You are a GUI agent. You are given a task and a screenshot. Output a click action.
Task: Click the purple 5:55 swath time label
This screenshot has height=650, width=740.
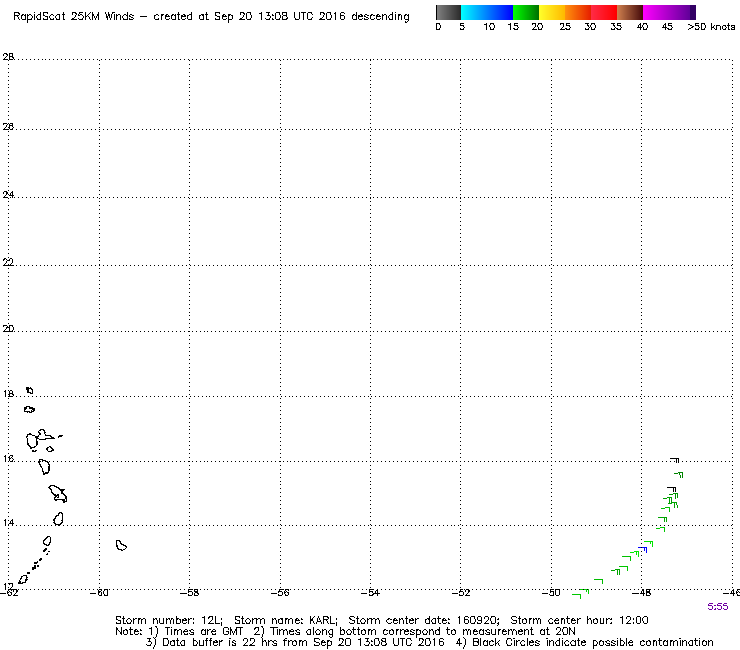pyautogui.click(x=717, y=607)
